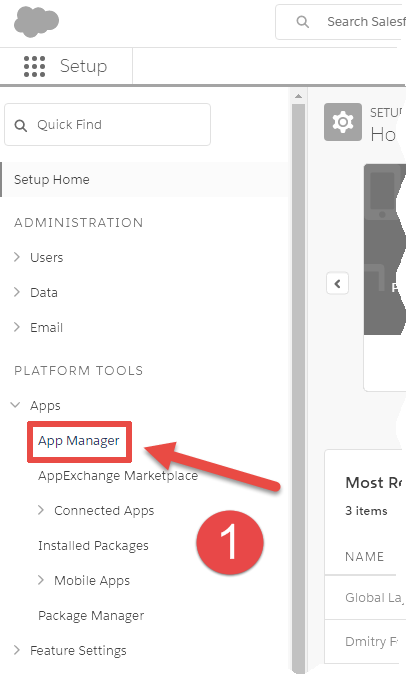Click the Salesforce cloud logo
Viewport: 407px width, 675px height.
(x=36, y=22)
